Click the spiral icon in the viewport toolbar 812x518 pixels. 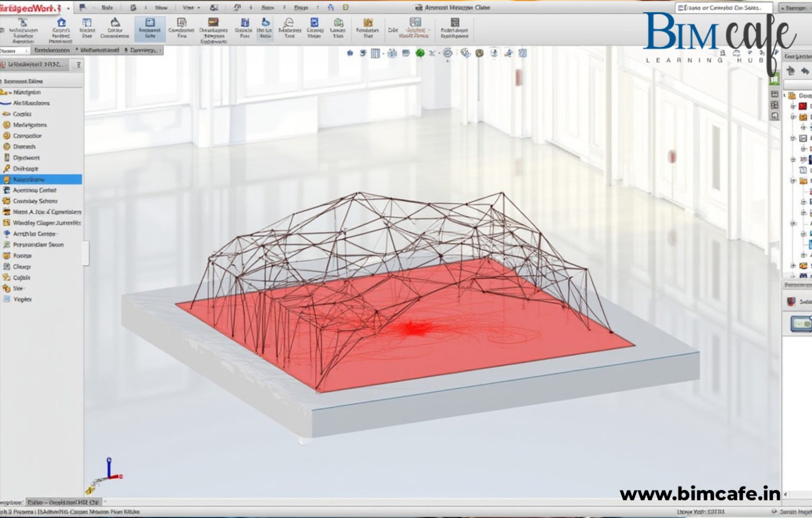tap(448, 53)
